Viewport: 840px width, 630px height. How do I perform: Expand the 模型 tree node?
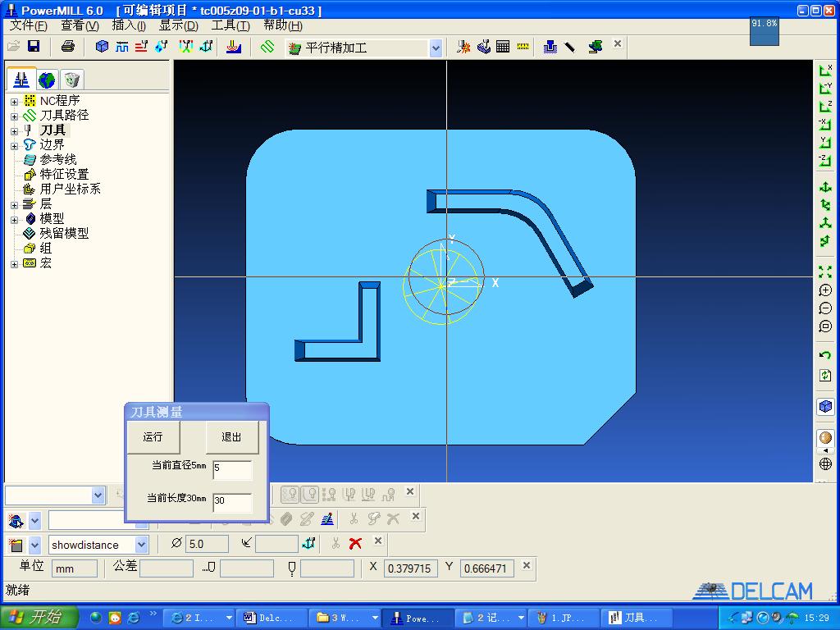click(15, 220)
